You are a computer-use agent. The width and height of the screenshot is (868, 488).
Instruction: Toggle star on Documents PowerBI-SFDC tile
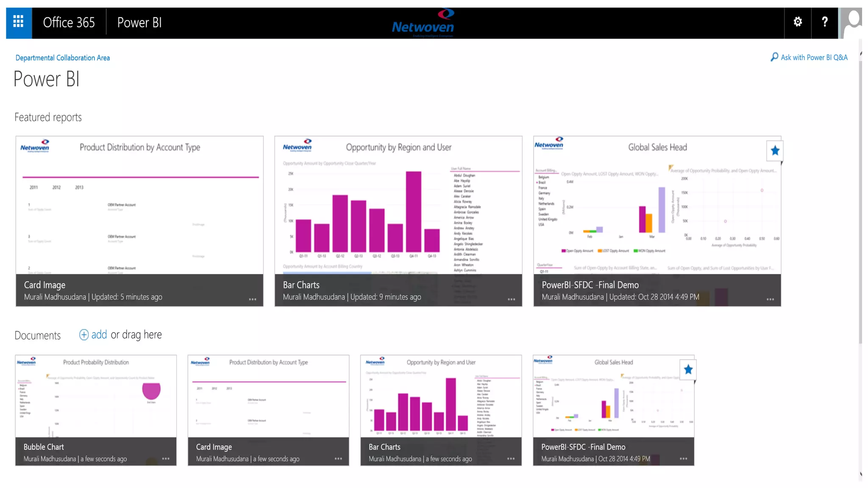pos(688,370)
